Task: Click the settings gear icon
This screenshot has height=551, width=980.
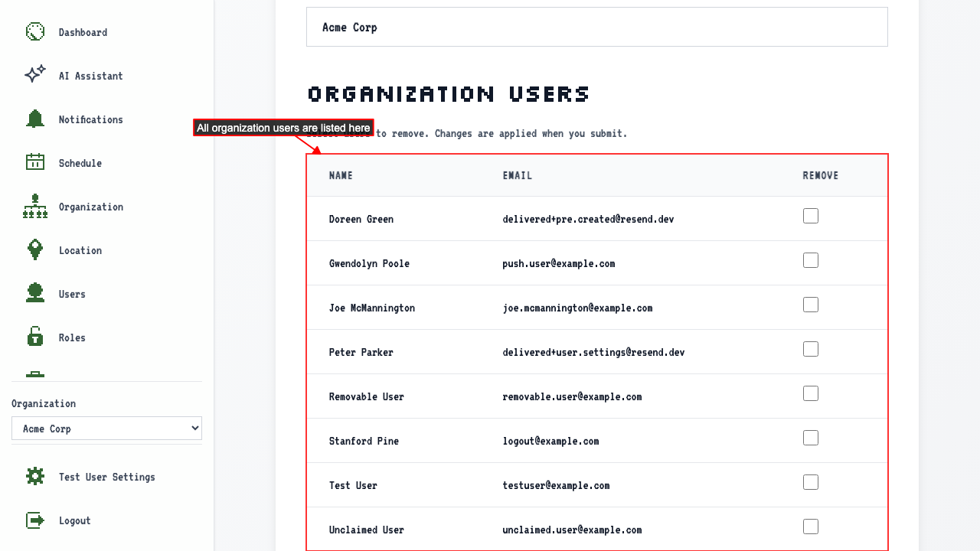Action: (35, 476)
